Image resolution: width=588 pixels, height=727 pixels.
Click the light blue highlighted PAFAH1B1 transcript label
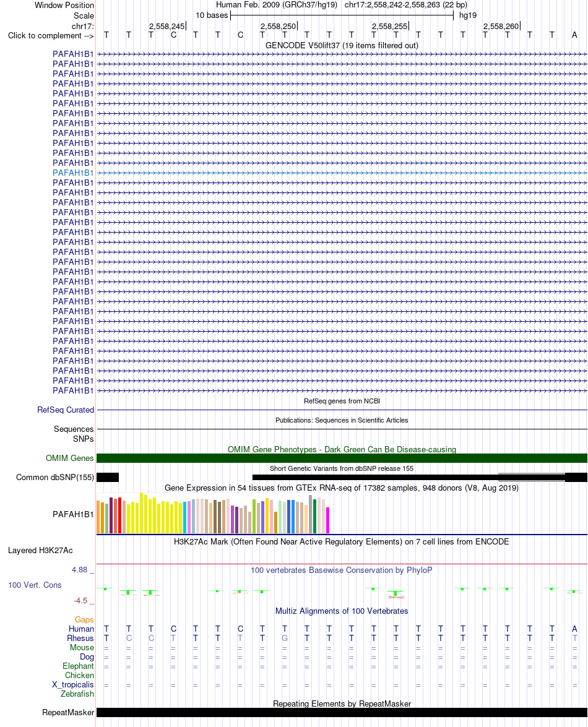coord(73,173)
